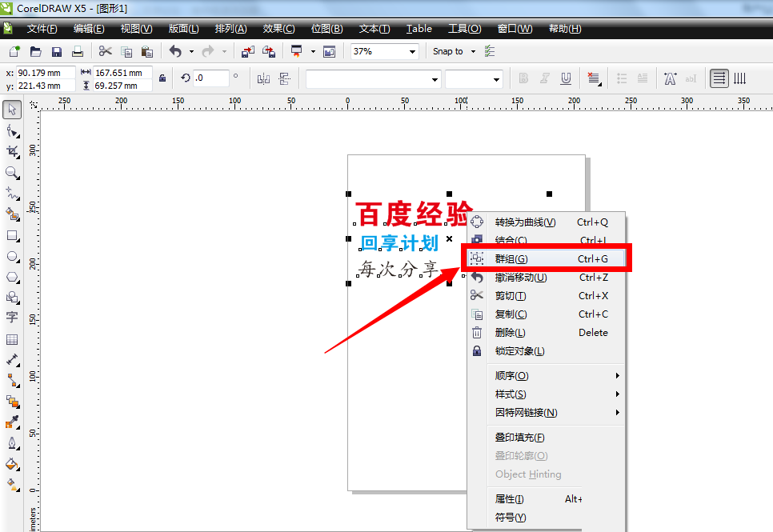Open the 编辑(E) menu

click(89, 29)
